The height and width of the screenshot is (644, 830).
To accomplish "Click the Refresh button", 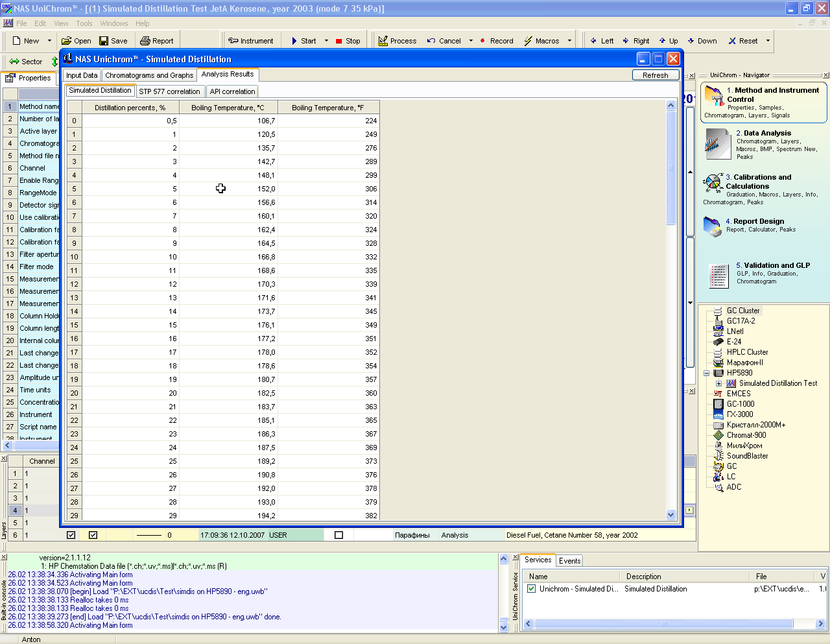I will coord(655,75).
